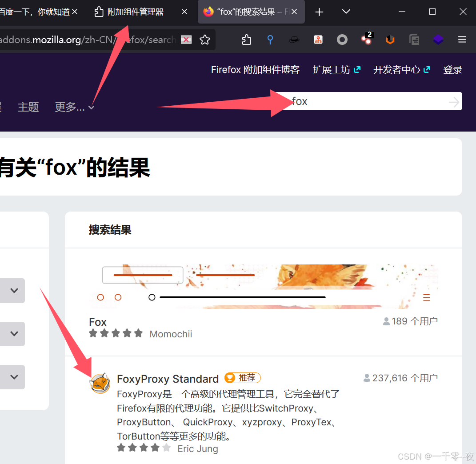This screenshot has width=476, height=464.
Task: Click the 237,616 个用户 count
Action: pos(400,378)
